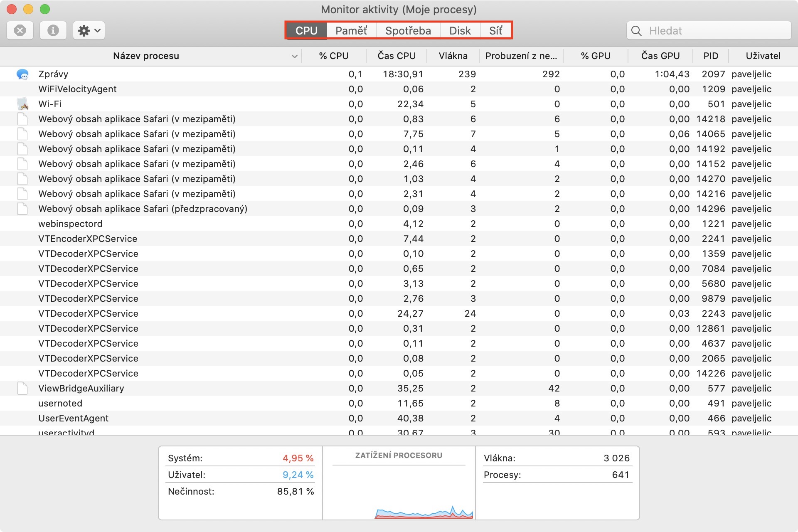Switch to the Spotřeba tab
Image resolution: width=798 pixels, height=532 pixels.
(x=408, y=31)
